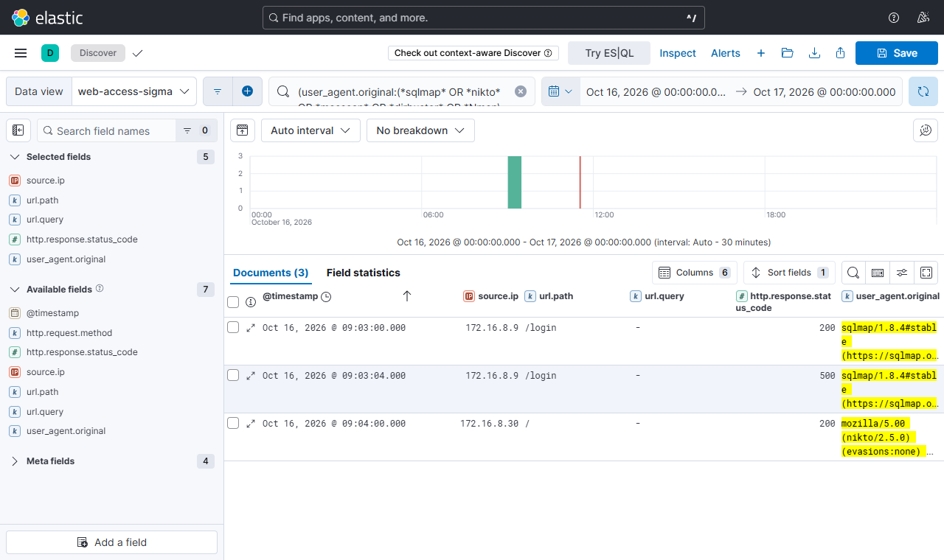Open the Alerts menu item
944x560 pixels.
[x=726, y=53]
